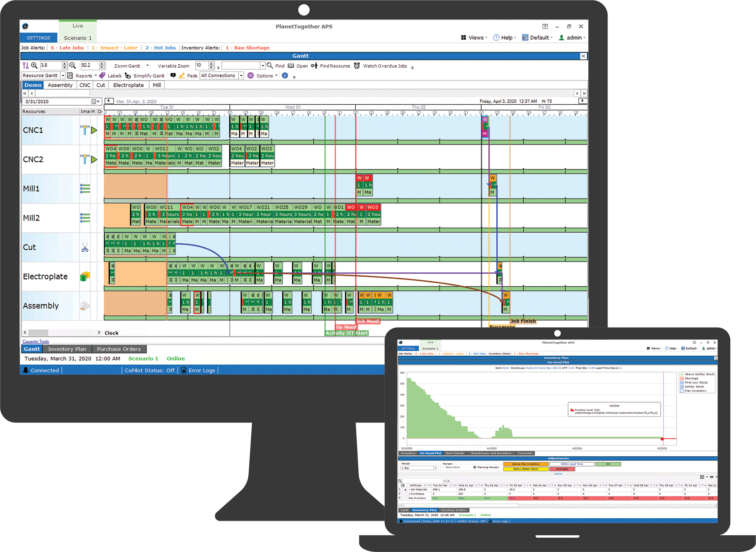
Task: Open the Resource Gantt dropdown
Action: (63, 75)
